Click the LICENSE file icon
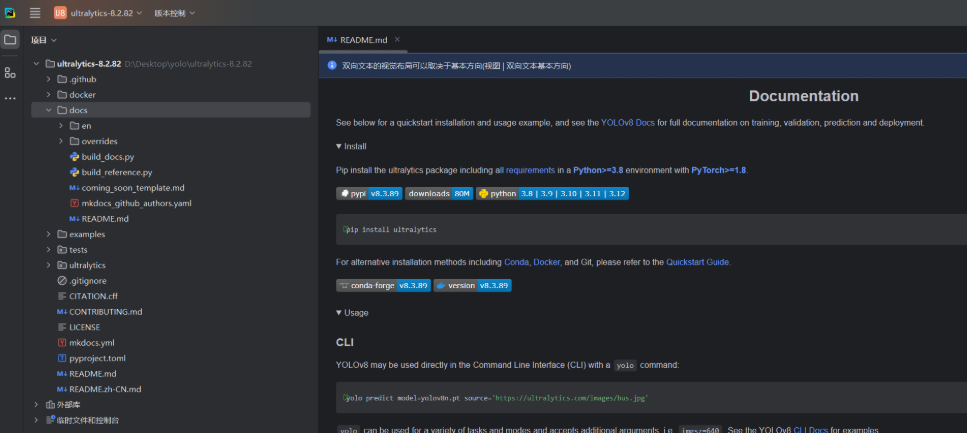 coord(62,327)
